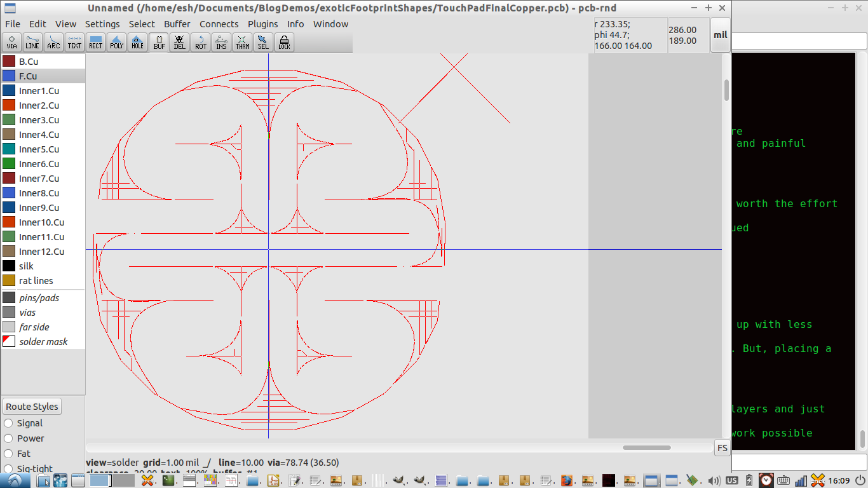Select the LINE drawing tool
The height and width of the screenshot is (488, 868).
[32, 43]
